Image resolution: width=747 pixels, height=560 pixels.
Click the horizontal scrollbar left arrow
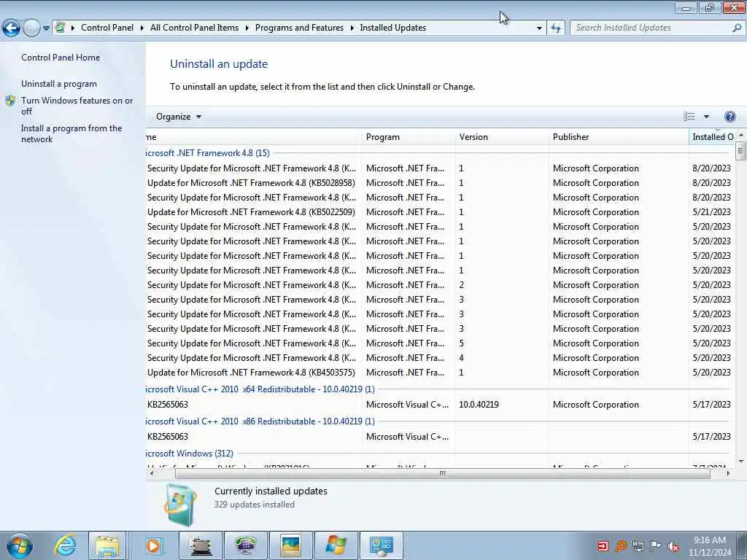[x=152, y=473]
